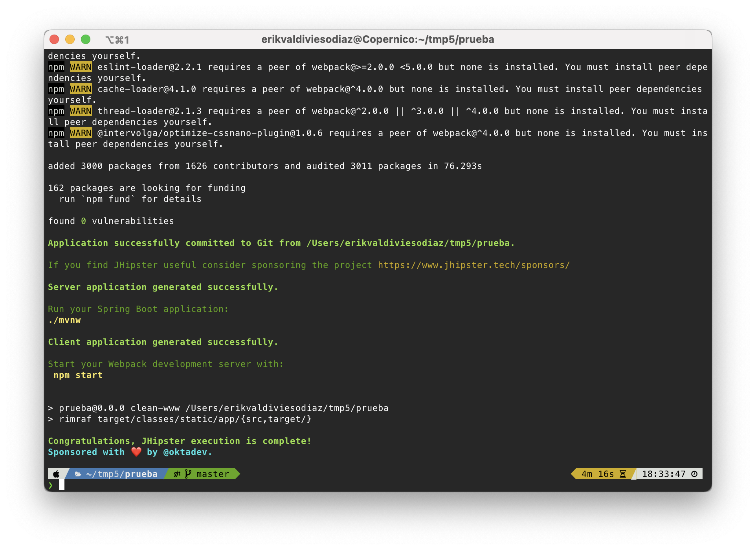Click the window title erikvaldiviesodiaz@Copernico

click(x=378, y=39)
